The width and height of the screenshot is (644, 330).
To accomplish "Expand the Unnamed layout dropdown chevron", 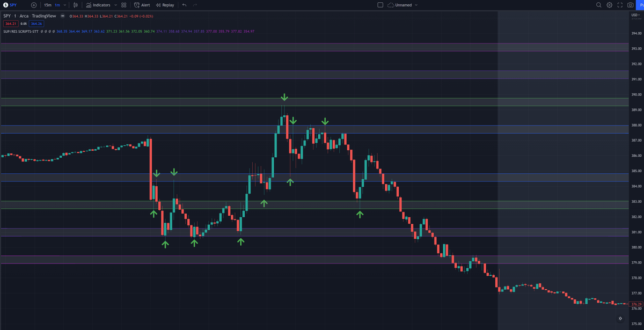I will 416,5.
